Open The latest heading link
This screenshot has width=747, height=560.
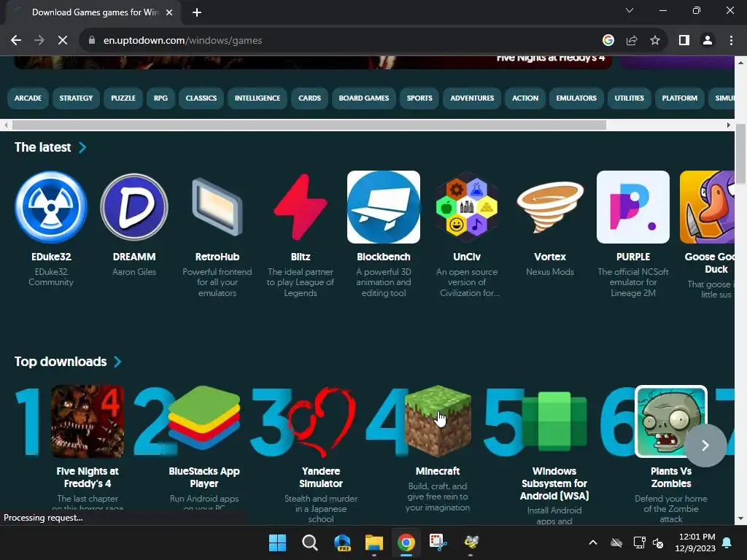[x=43, y=147]
